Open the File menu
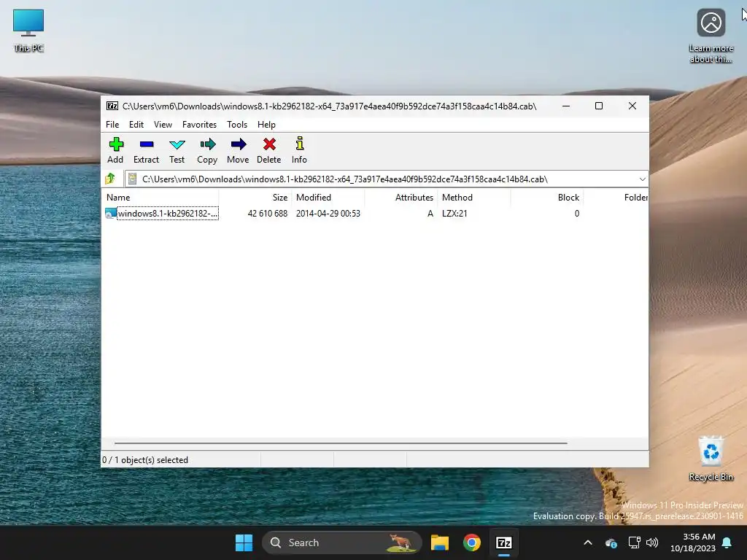 point(112,124)
